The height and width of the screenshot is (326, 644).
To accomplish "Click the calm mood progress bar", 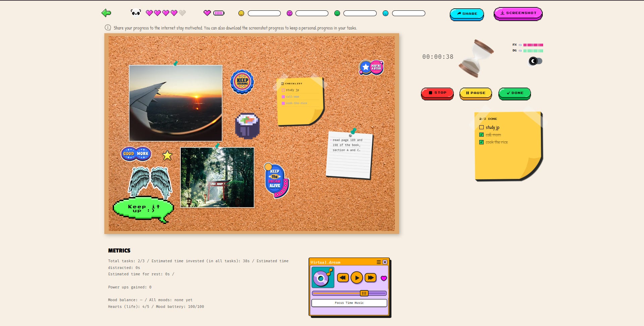I will (x=409, y=13).
